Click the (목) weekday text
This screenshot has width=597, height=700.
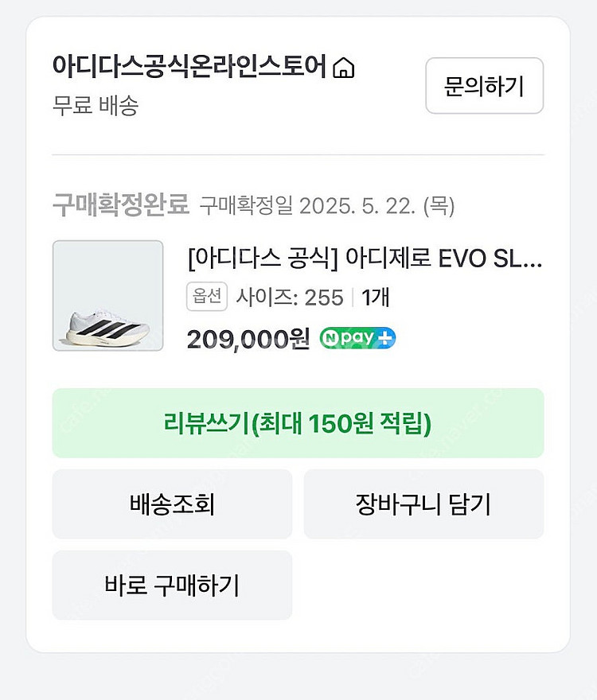pos(439,207)
